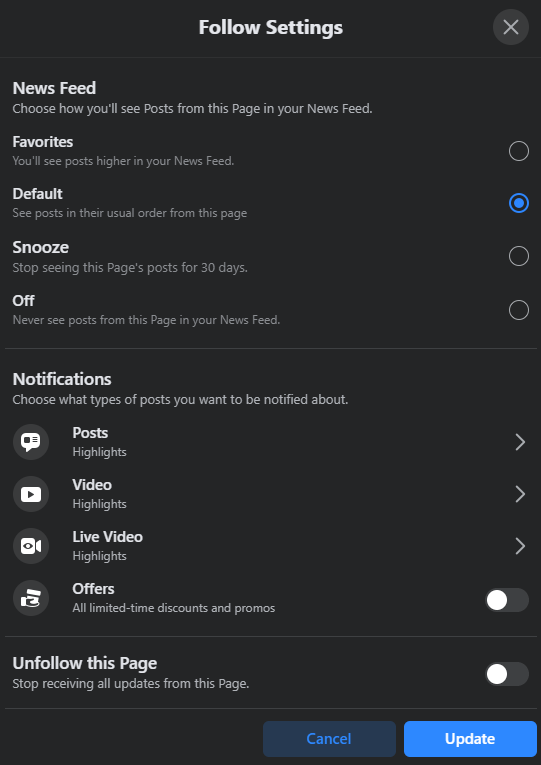Choose the Snooze radio option
This screenshot has height=765, width=541.
click(519, 256)
